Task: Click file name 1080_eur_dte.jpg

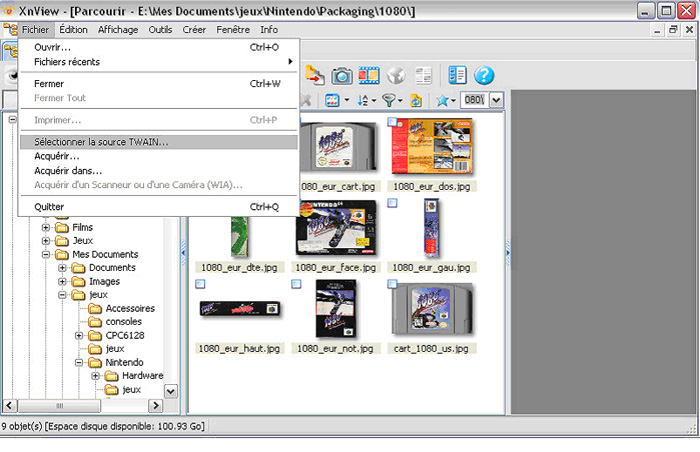Action: (239, 268)
